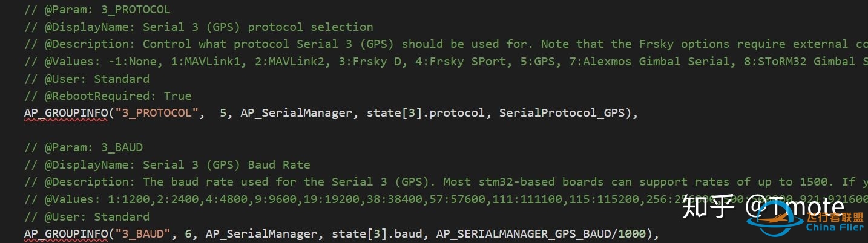Click the "@Param: 3_PROTOCOL" comment line
This screenshot has height=243, width=868.
[97, 10]
